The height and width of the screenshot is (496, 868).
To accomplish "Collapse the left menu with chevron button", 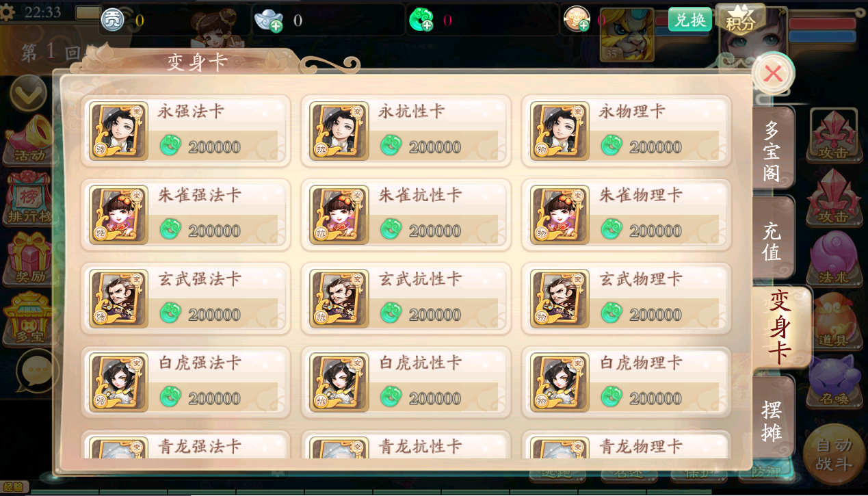I will pyautogui.click(x=29, y=94).
